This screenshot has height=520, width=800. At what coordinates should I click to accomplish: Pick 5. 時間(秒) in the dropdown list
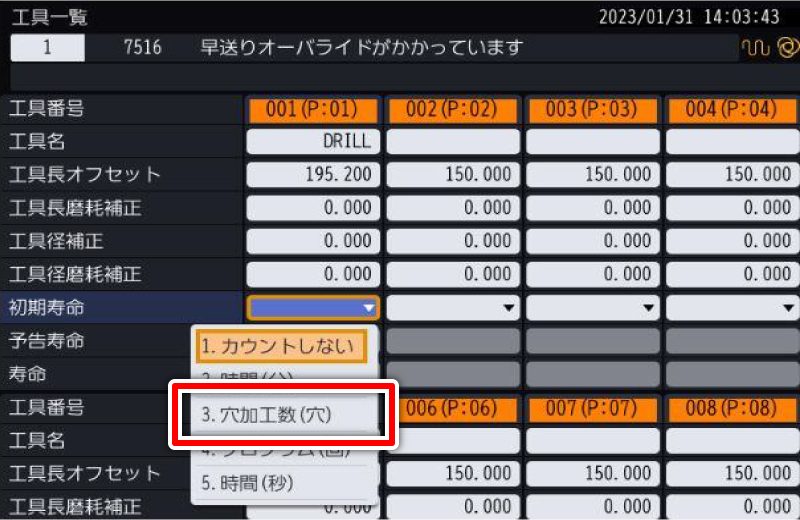point(278,482)
